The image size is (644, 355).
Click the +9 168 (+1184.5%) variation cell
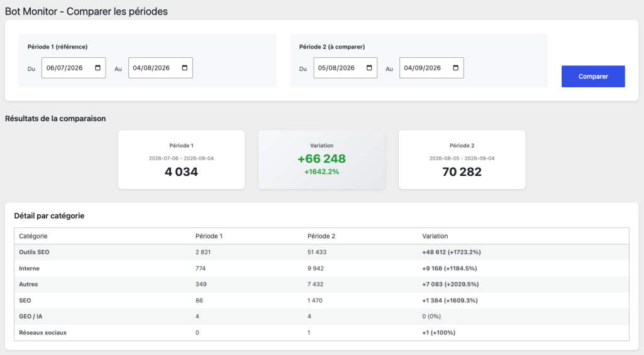pos(449,268)
